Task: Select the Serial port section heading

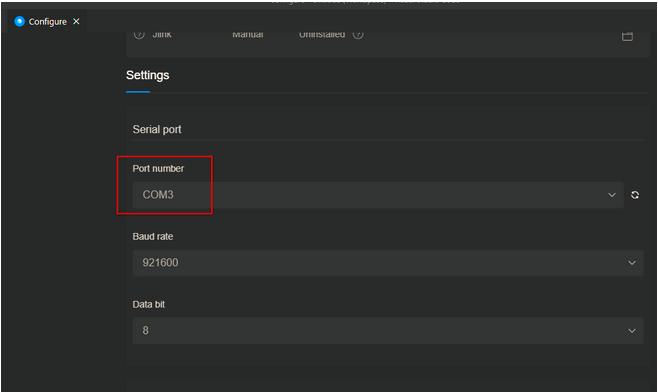Action: click(x=157, y=129)
